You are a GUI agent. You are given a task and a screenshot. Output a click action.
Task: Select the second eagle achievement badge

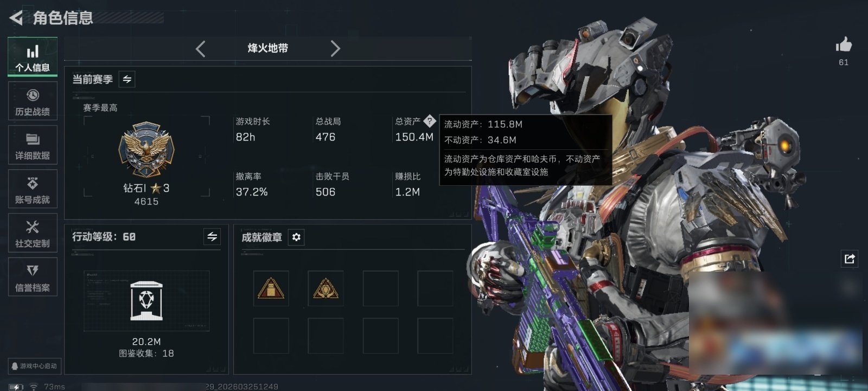tap(325, 289)
